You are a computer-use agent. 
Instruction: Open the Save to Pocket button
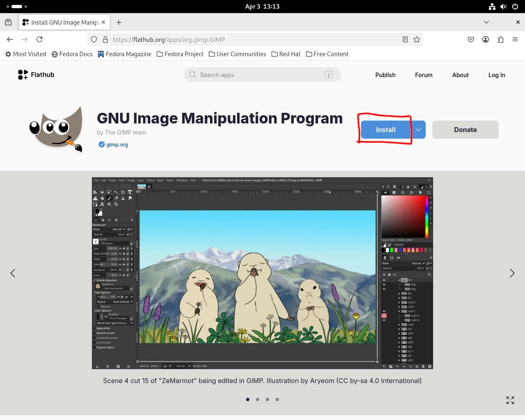click(x=471, y=39)
